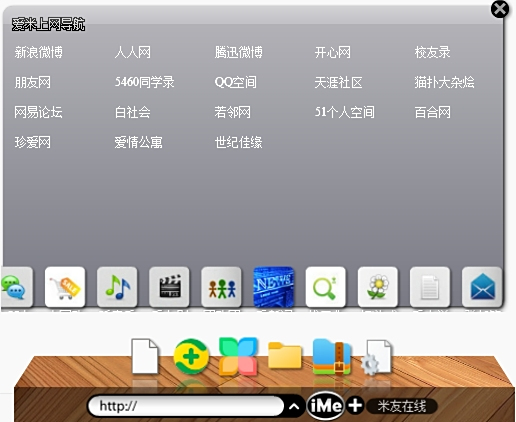This screenshot has width=516, height=422.
Task: Go to 天涯社区 link
Action: point(338,82)
